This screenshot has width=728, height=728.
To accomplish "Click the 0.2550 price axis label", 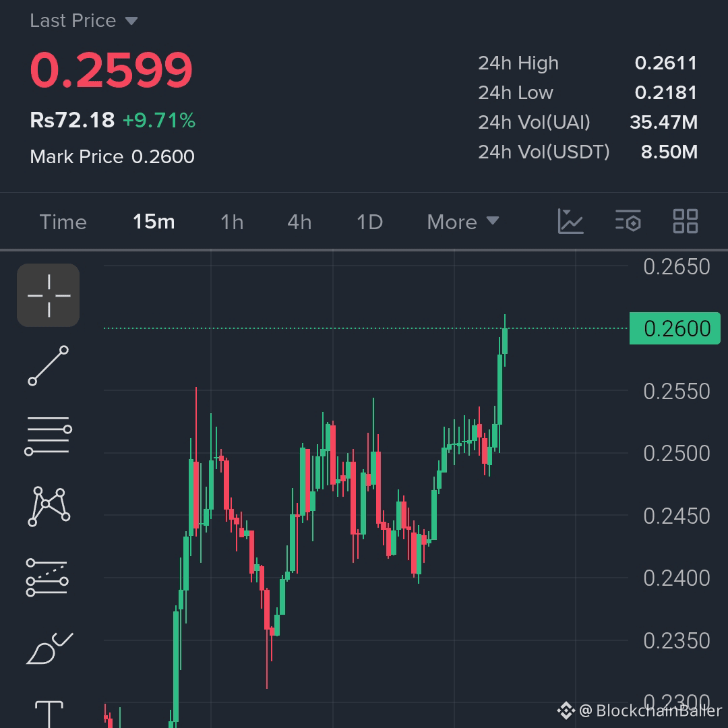I will [x=677, y=392].
